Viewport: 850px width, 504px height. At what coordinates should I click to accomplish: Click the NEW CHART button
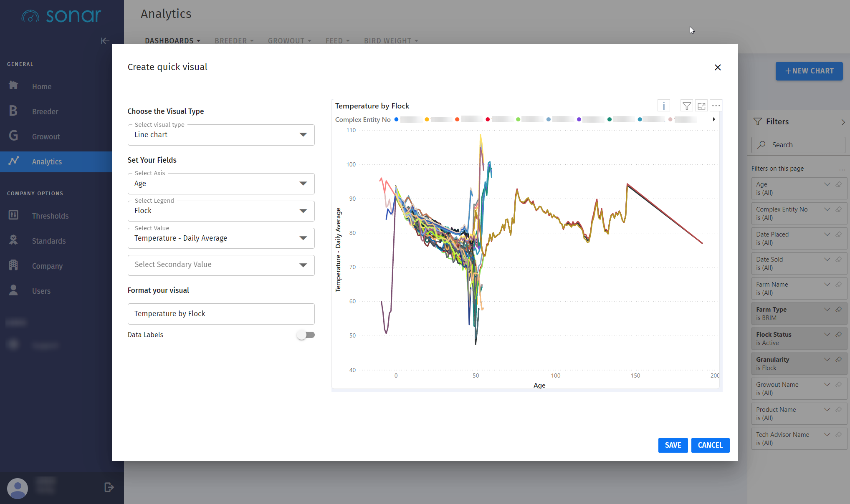coord(809,71)
